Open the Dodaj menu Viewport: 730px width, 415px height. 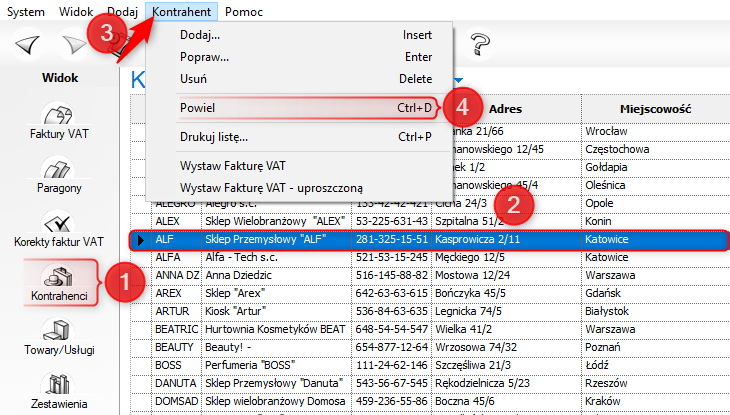122,12
